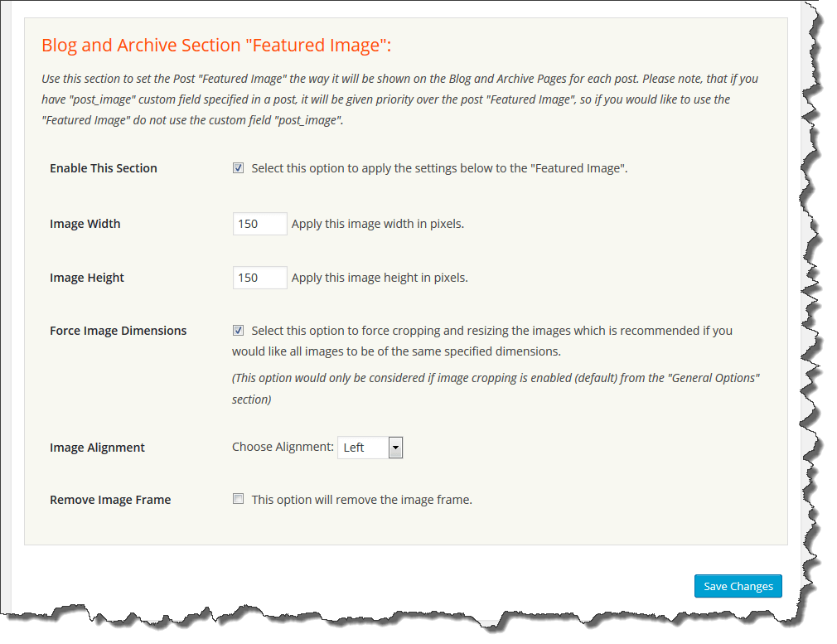Click the Save Changes button

click(738, 585)
